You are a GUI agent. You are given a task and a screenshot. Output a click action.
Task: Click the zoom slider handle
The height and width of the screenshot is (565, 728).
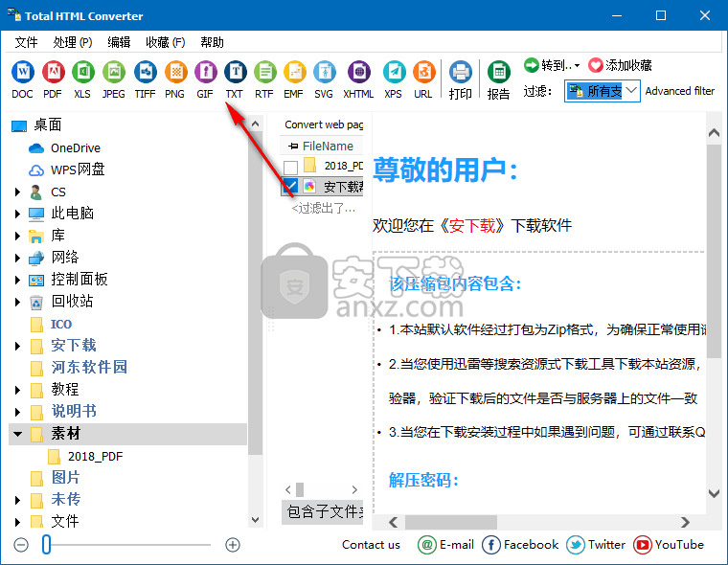[46, 545]
